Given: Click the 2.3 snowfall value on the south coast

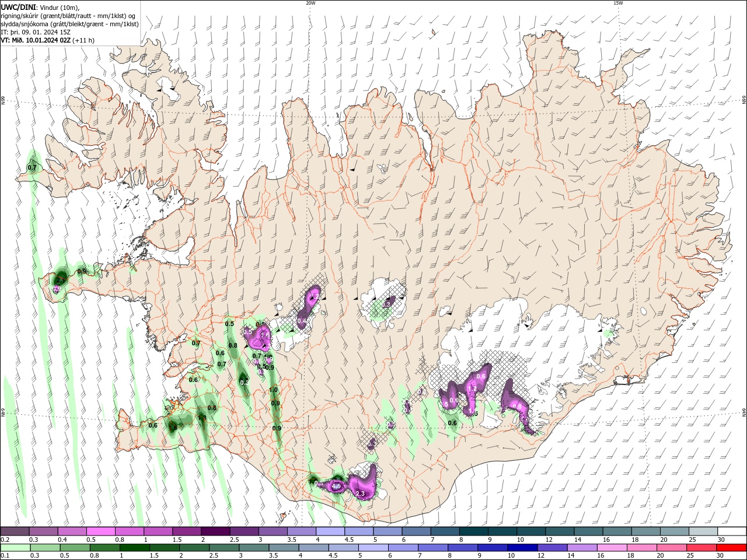Looking at the screenshot, I should coord(360,494).
